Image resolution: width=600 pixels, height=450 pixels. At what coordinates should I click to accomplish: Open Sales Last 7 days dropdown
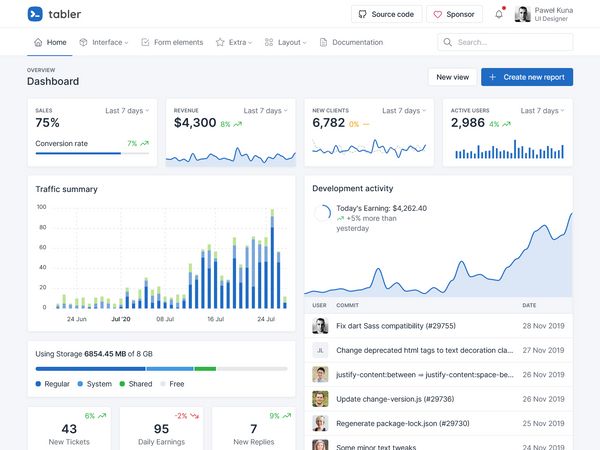[x=127, y=111]
